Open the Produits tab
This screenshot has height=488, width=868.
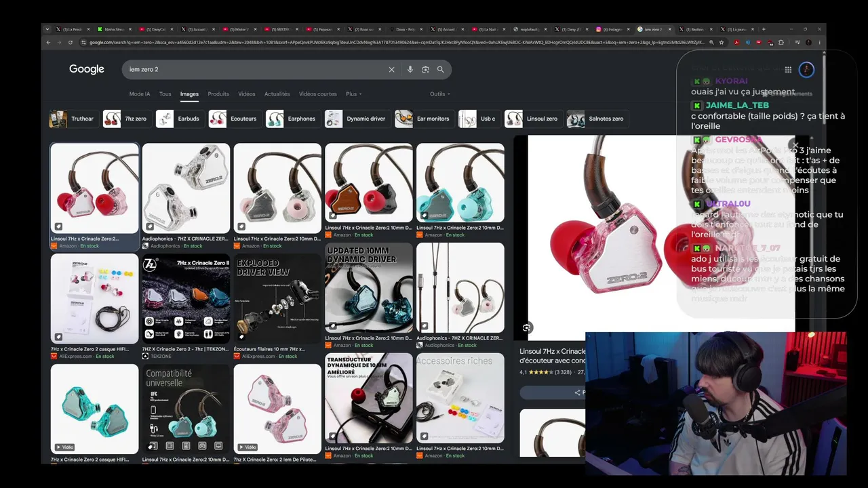218,94
